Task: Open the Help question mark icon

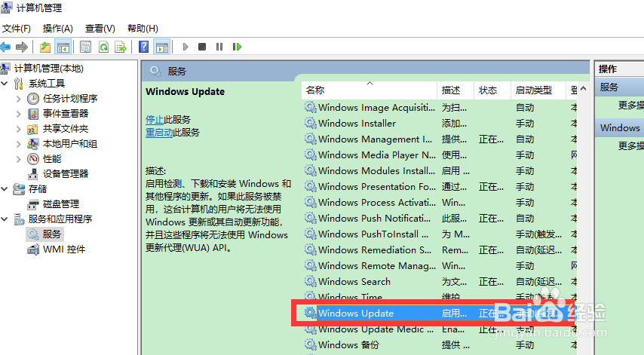Action: tap(144, 47)
